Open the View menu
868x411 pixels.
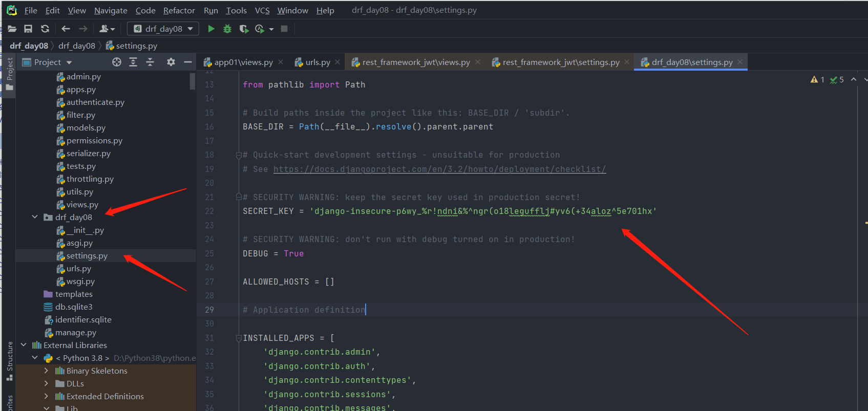click(77, 10)
